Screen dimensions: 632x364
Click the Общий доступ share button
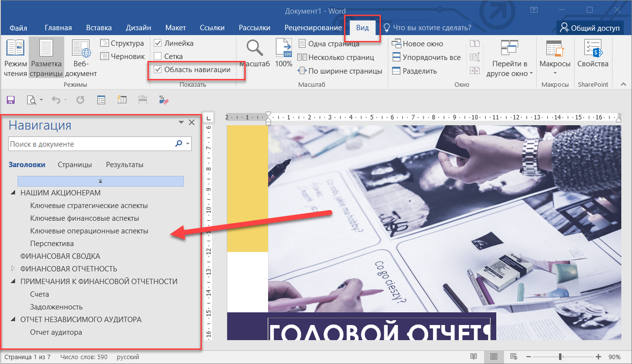[x=589, y=27]
